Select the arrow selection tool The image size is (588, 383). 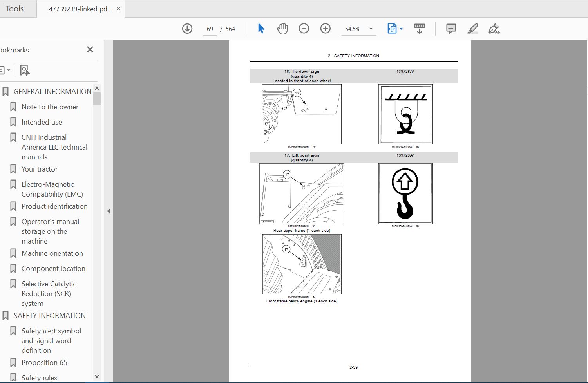[x=261, y=29]
